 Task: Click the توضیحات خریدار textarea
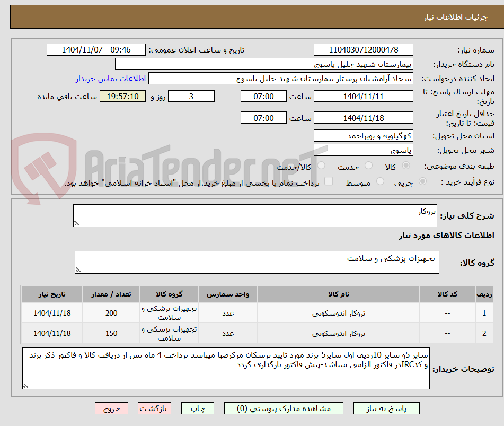click(x=226, y=368)
